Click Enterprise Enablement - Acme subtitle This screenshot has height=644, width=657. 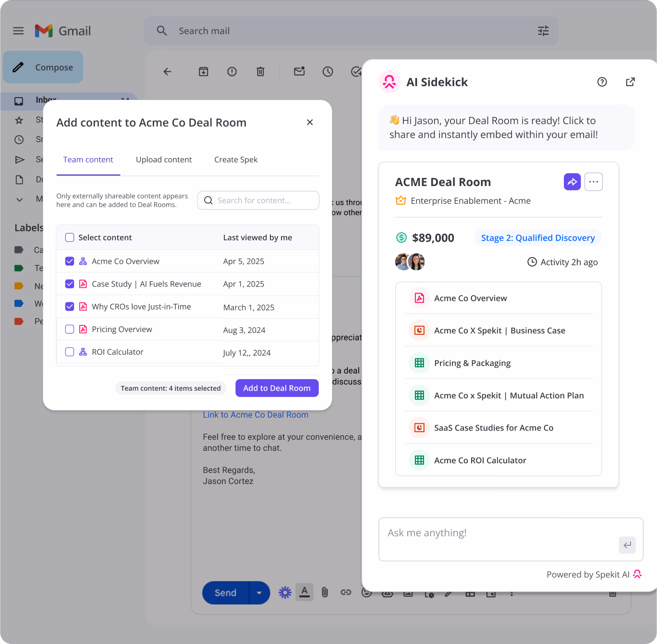click(x=471, y=201)
